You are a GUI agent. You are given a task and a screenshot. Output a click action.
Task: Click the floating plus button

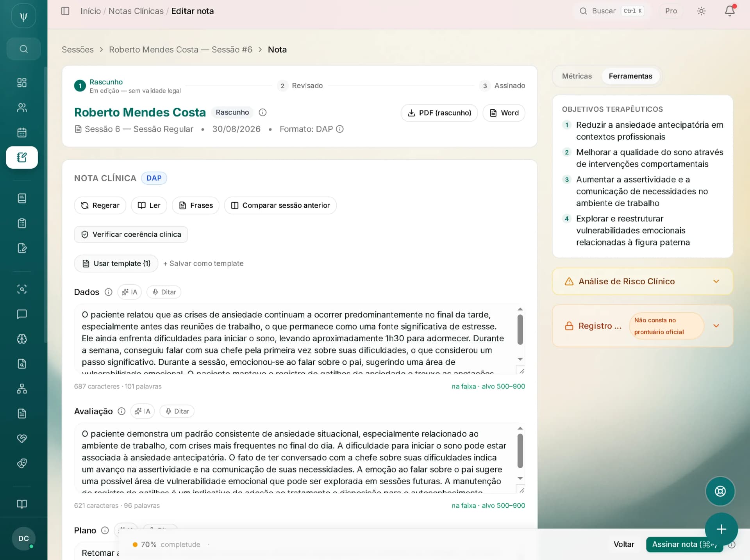pyautogui.click(x=721, y=529)
